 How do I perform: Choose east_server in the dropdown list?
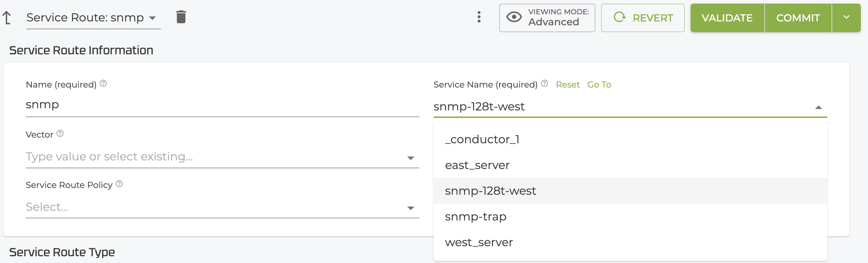click(x=477, y=165)
